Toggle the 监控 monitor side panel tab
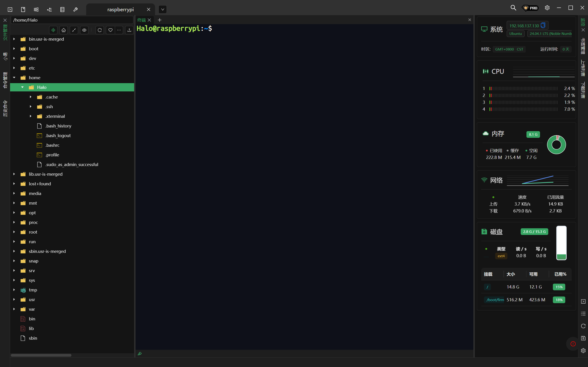This screenshot has width=588, height=367. pos(583,22)
